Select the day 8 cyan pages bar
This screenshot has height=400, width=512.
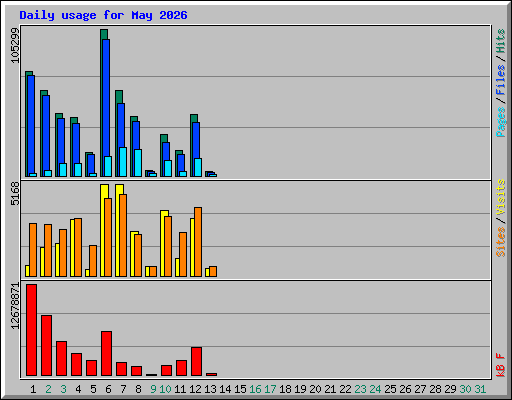(138, 163)
